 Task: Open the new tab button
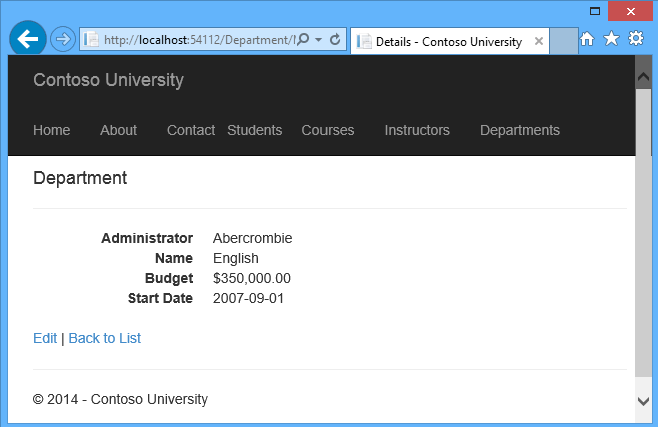tap(565, 41)
